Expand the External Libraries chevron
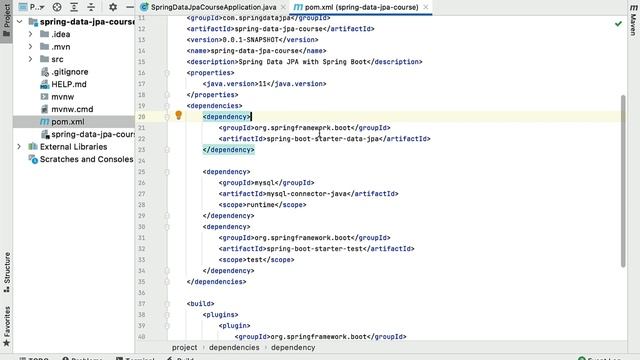The image size is (640, 360). (19, 147)
